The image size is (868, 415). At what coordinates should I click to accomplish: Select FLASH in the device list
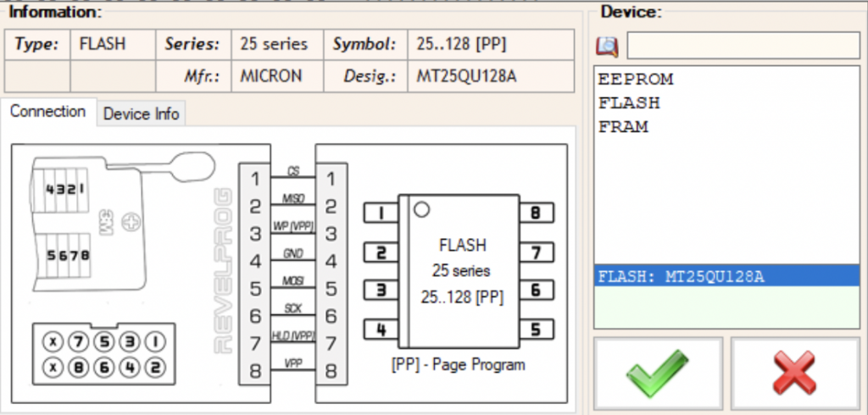tap(630, 103)
